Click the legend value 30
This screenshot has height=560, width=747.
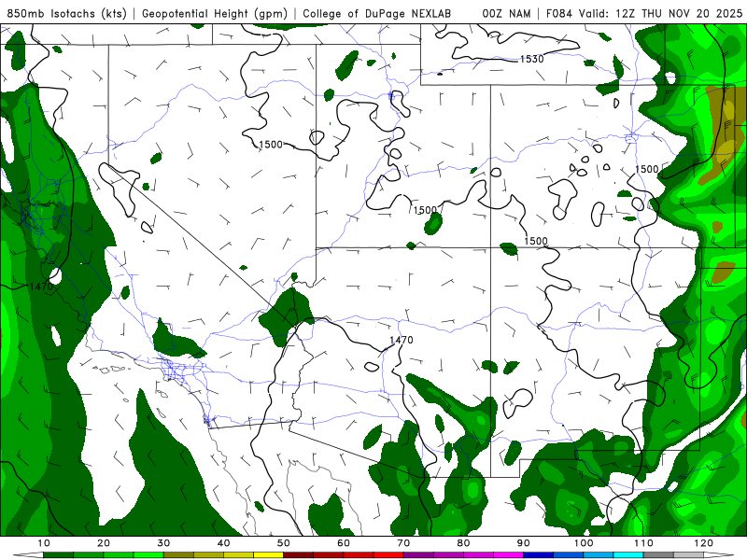(x=163, y=543)
